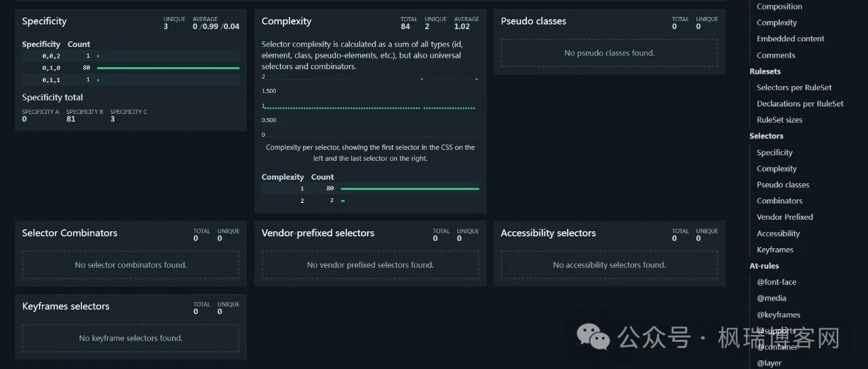
Task: Open Selectors per RuleSet link
Action: (x=794, y=88)
